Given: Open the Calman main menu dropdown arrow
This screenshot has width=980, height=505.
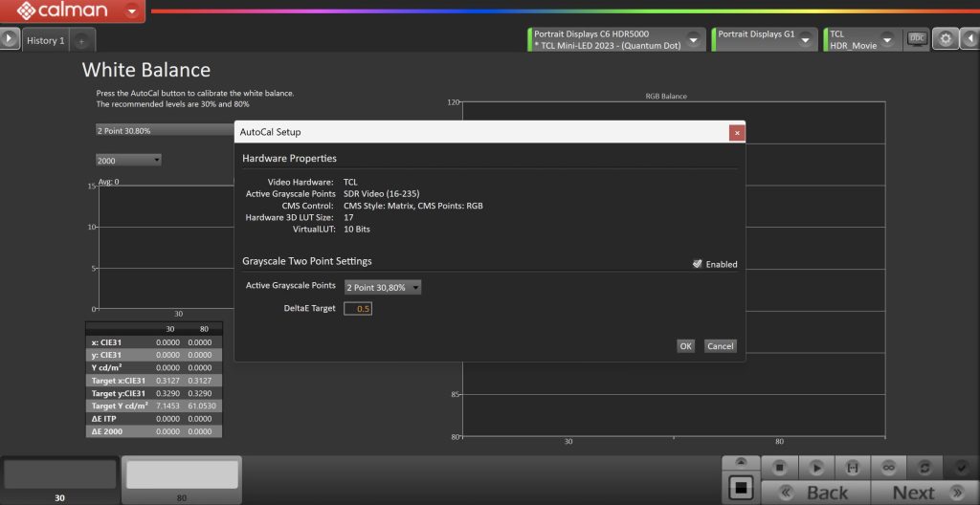Looking at the screenshot, I should tap(132, 11).
